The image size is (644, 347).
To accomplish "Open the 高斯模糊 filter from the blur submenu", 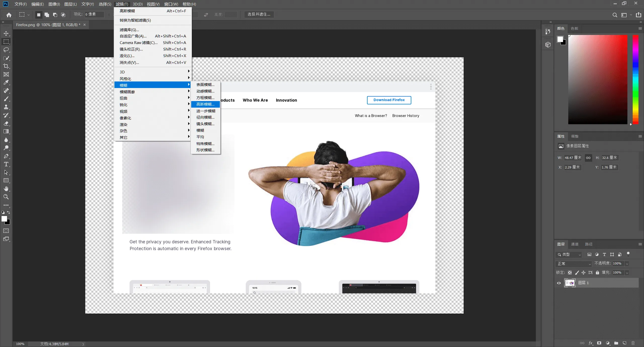I will tap(205, 104).
